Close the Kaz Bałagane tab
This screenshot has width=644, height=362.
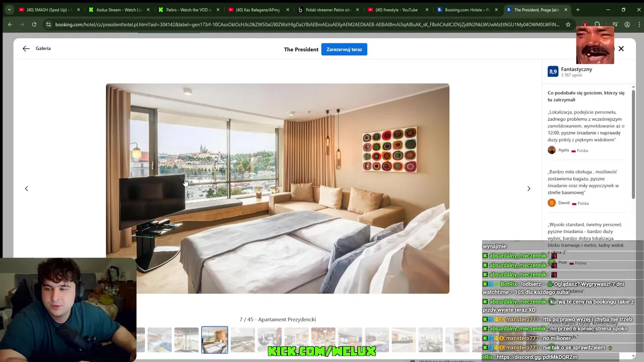tap(288, 10)
